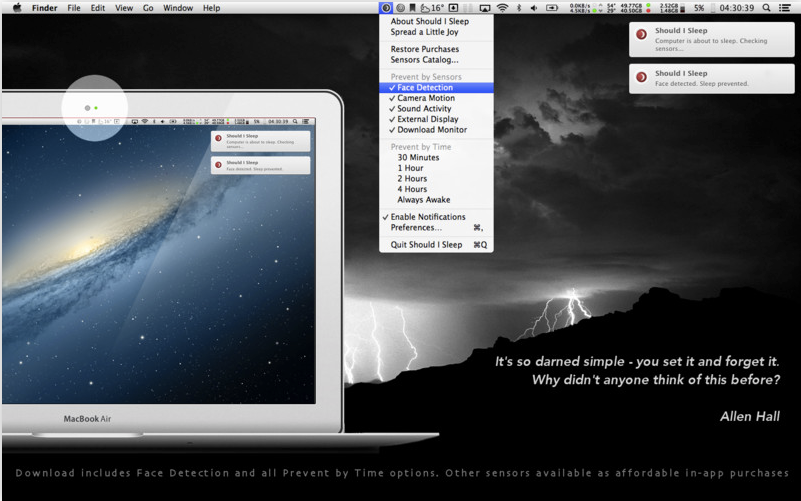Select 30 Minutes prevent time

(436, 157)
